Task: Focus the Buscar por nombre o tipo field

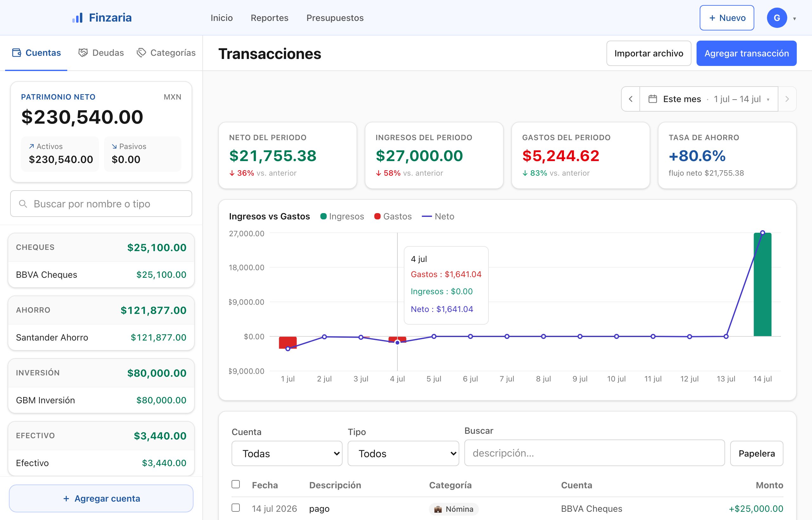Action: pyautogui.click(x=101, y=204)
